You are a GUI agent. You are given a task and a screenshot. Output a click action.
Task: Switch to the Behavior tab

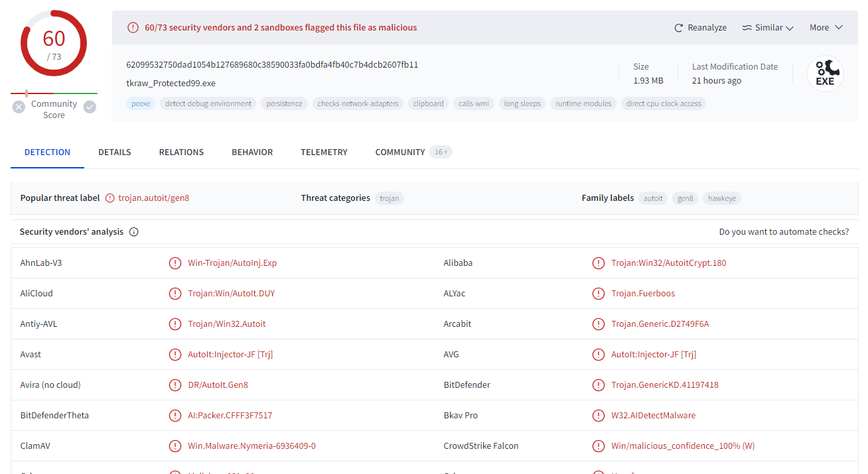point(252,152)
